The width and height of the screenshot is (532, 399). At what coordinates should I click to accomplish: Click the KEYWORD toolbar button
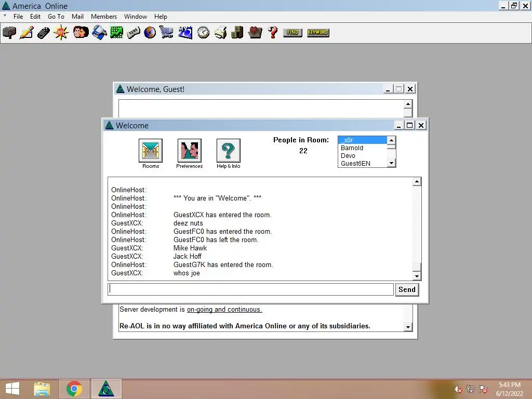[x=318, y=32]
